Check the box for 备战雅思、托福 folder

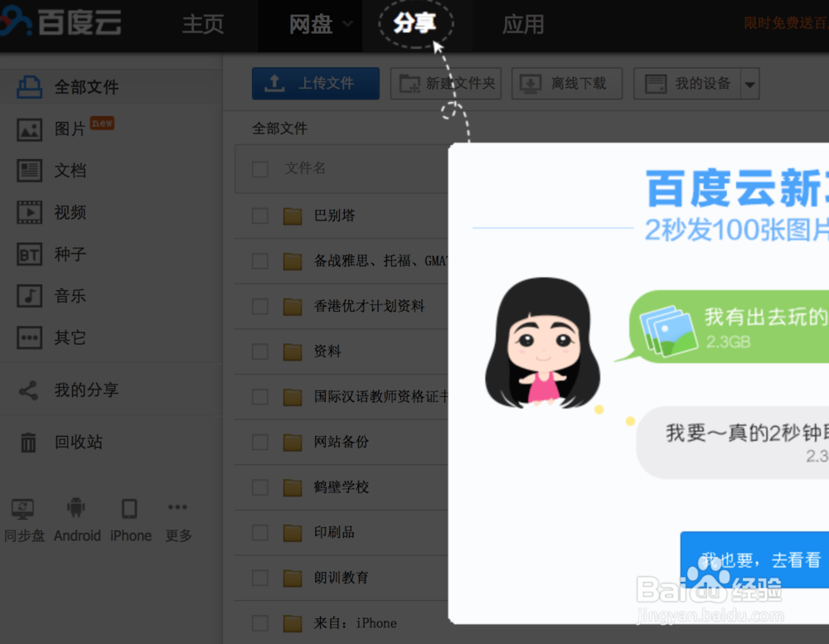[x=260, y=261]
